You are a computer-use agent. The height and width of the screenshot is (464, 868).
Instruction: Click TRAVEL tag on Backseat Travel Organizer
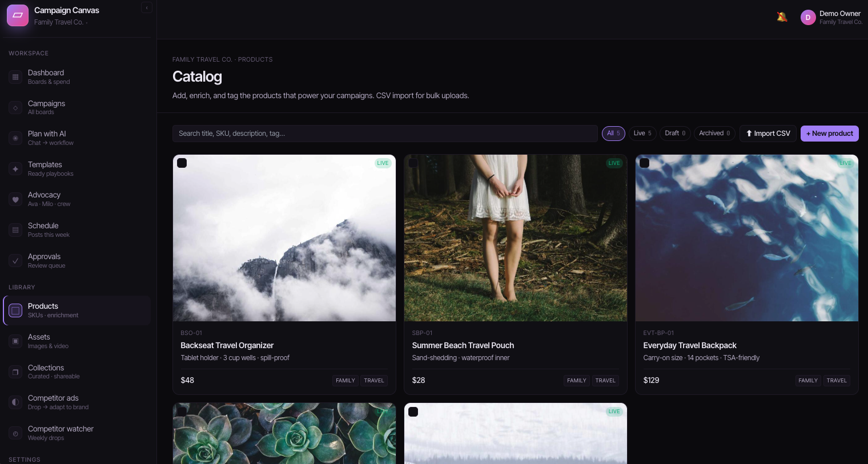click(374, 381)
